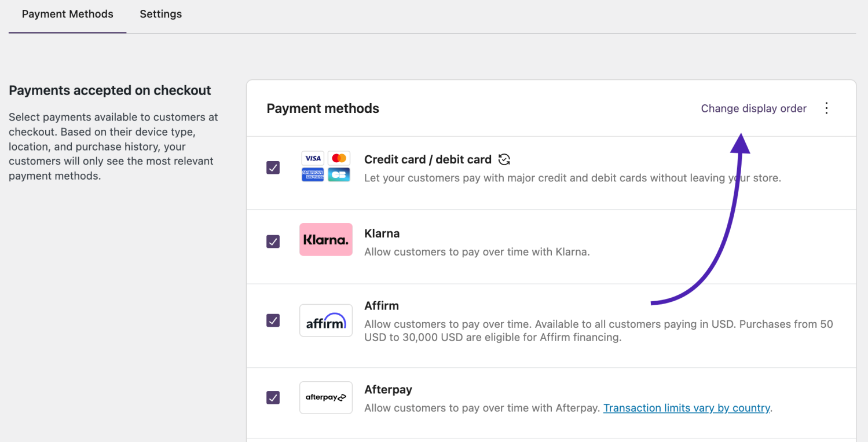Viewport: 868px width, 442px height.
Task: Disable the Klarna payment method checkbox
Action: [x=273, y=242]
